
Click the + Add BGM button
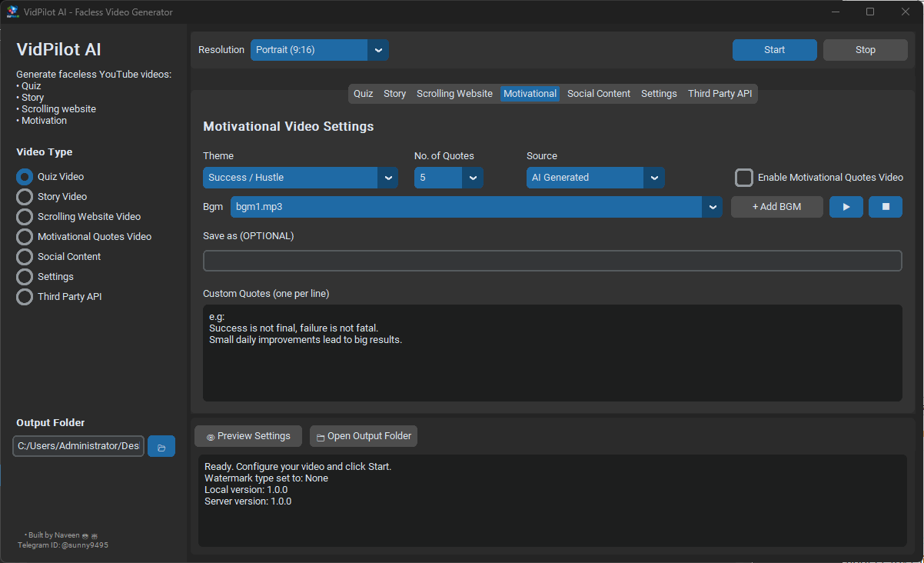click(776, 206)
